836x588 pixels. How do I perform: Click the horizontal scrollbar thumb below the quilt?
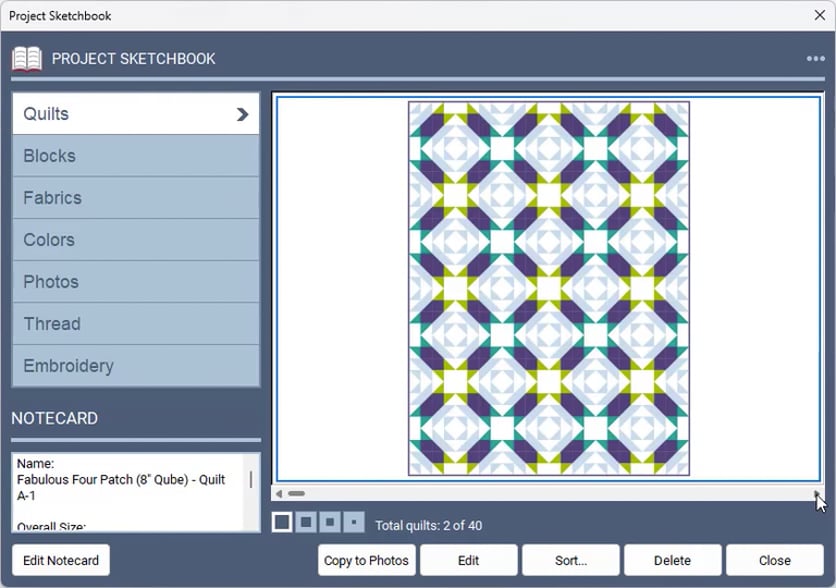click(x=296, y=494)
